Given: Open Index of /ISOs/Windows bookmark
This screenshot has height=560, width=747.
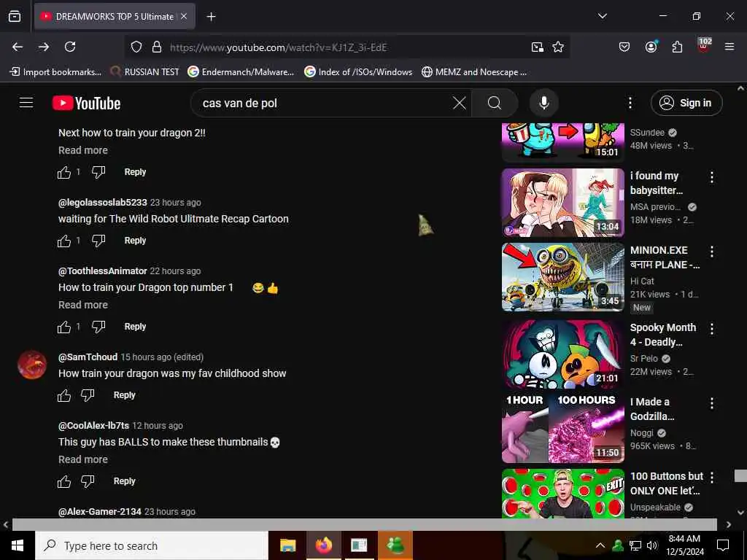Looking at the screenshot, I should [358, 72].
